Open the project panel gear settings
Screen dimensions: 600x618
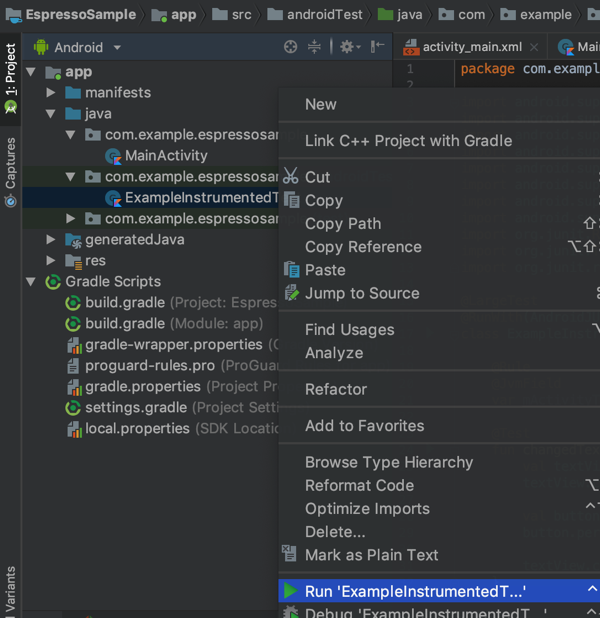tap(347, 47)
